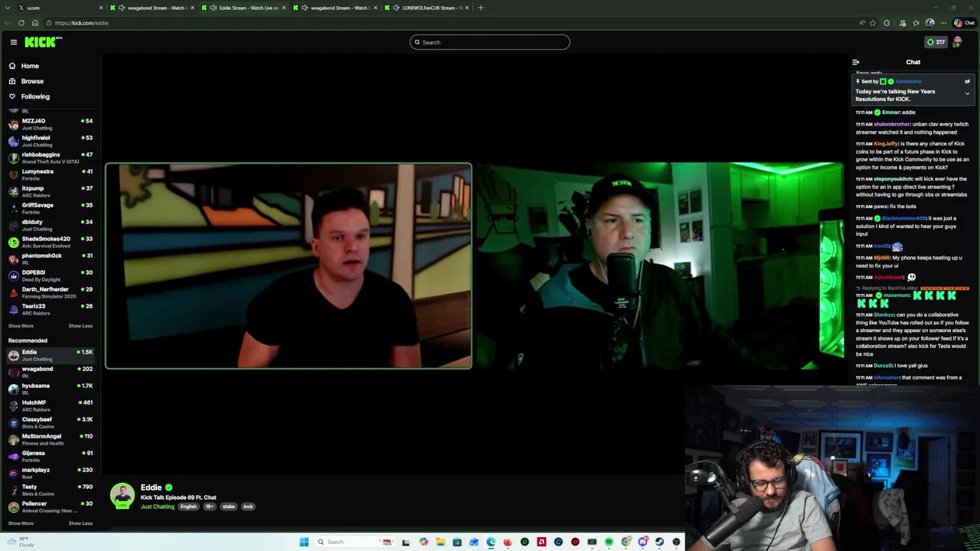The width and height of the screenshot is (980, 551).
Task: Go to the browser home icon
Action: (x=34, y=23)
